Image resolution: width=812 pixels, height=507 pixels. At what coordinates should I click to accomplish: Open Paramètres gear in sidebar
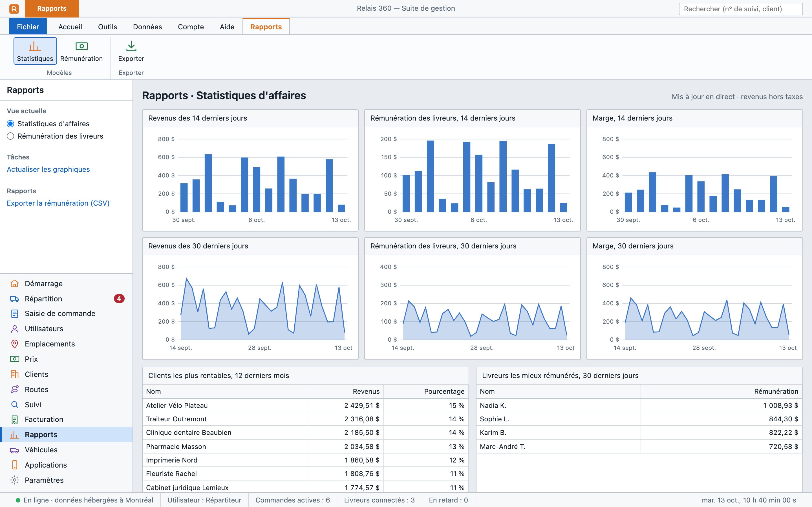(x=14, y=480)
